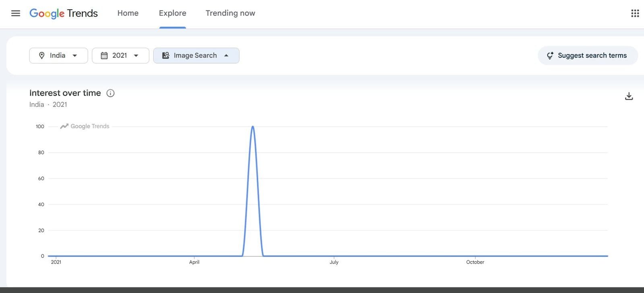Click the "0" y-axis value
Viewport: 644px width, 293px height.
(x=42, y=256)
